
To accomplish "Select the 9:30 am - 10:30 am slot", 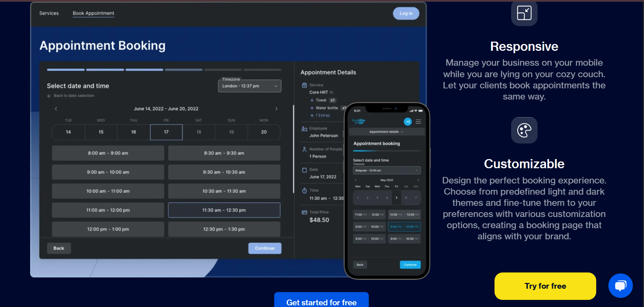I will 224,172.
